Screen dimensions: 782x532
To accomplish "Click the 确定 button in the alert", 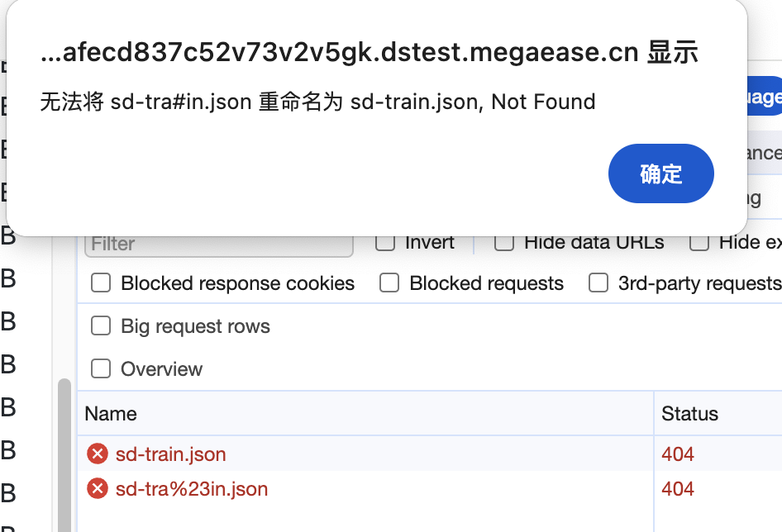I will tap(660, 173).
